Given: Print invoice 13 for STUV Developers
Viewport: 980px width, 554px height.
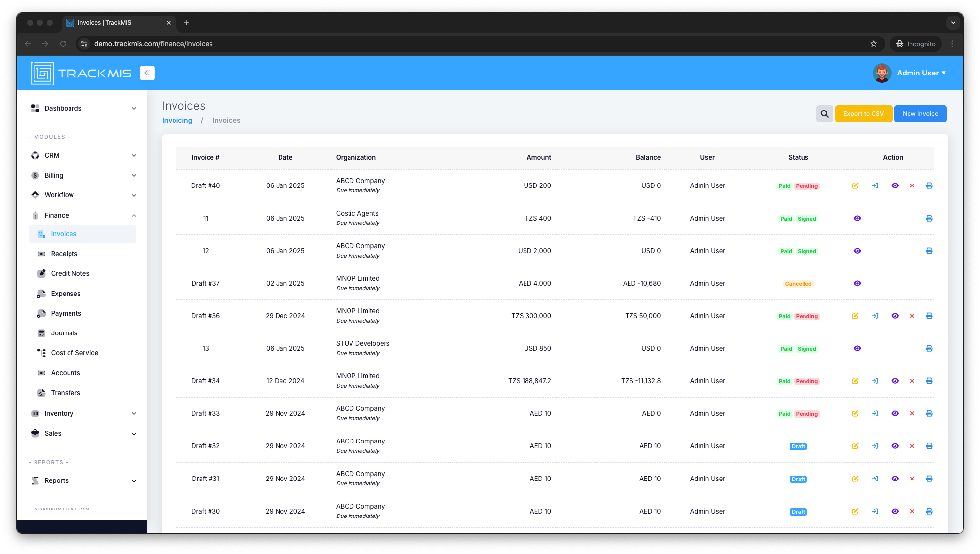Looking at the screenshot, I should pyautogui.click(x=929, y=348).
